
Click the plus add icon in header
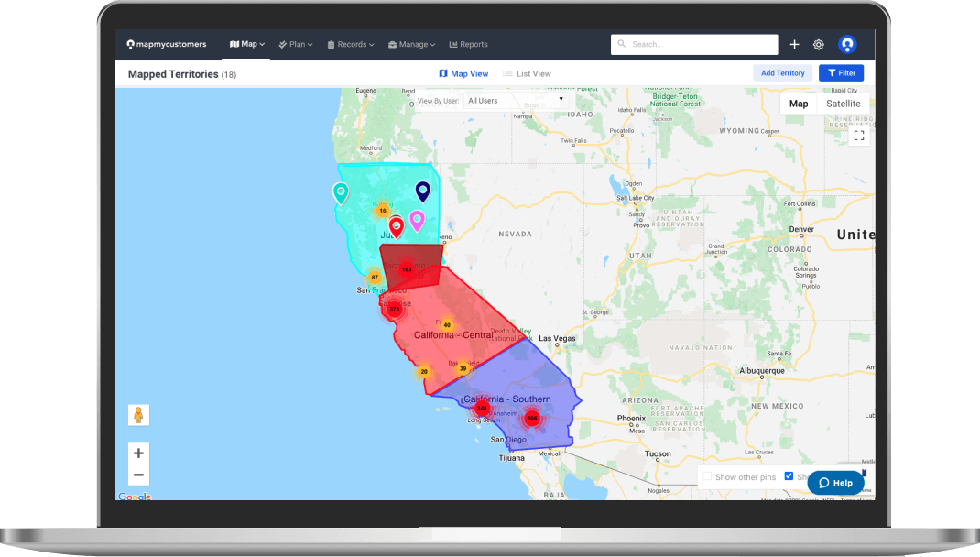click(794, 44)
